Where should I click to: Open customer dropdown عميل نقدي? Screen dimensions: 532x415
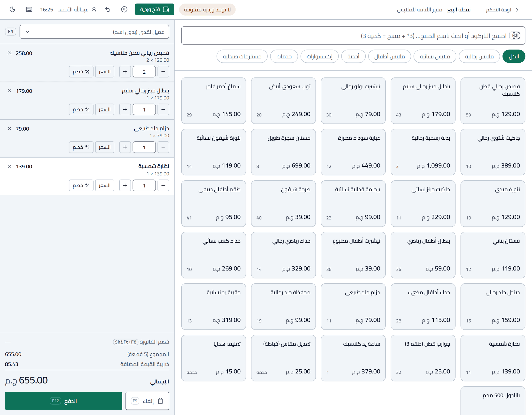coord(94,32)
